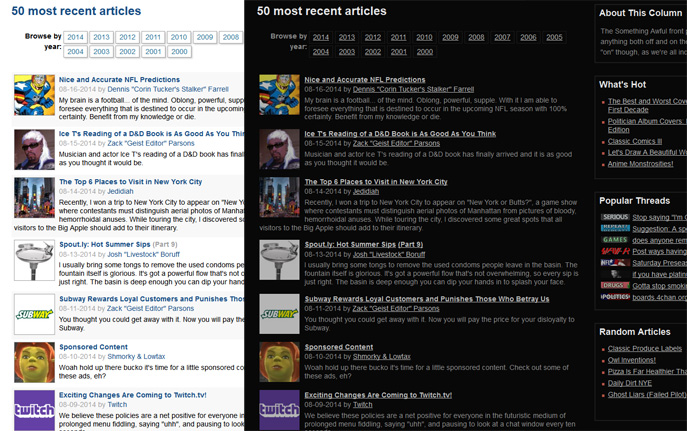Click Twitch logo thumbnail in dark panel
This screenshot has height=431, width=687.
click(x=279, y=409)
